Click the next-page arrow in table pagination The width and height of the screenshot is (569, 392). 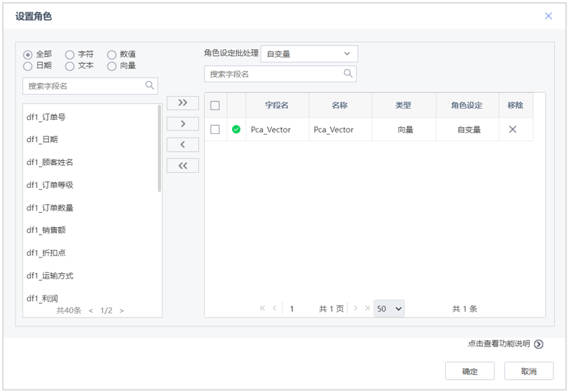point(355,308)
